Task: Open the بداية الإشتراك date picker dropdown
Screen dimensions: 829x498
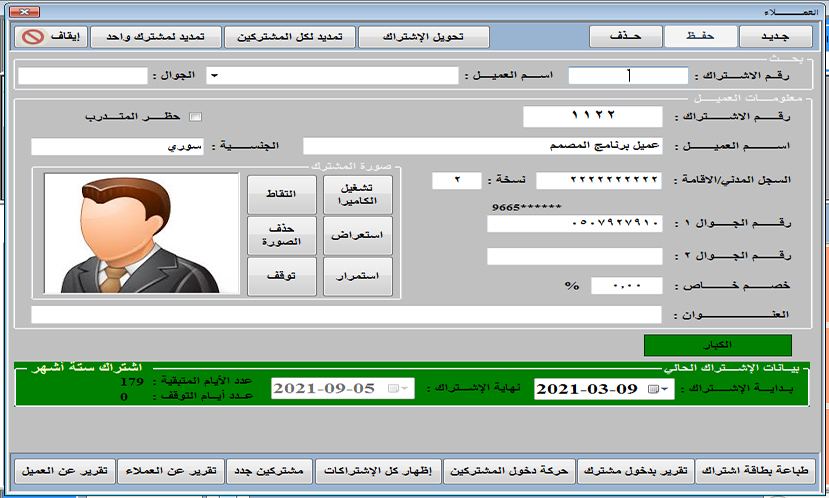Action: coord(659,389)
